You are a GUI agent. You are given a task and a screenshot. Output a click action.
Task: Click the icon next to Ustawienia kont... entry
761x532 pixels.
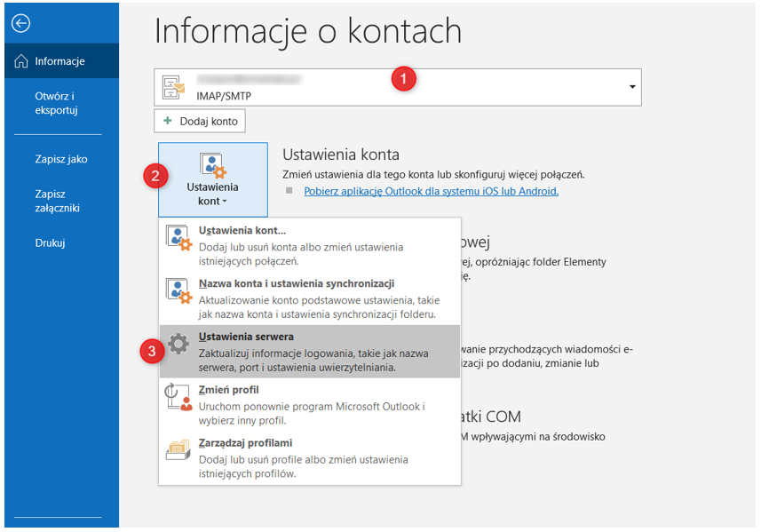[x=178, y=240]
